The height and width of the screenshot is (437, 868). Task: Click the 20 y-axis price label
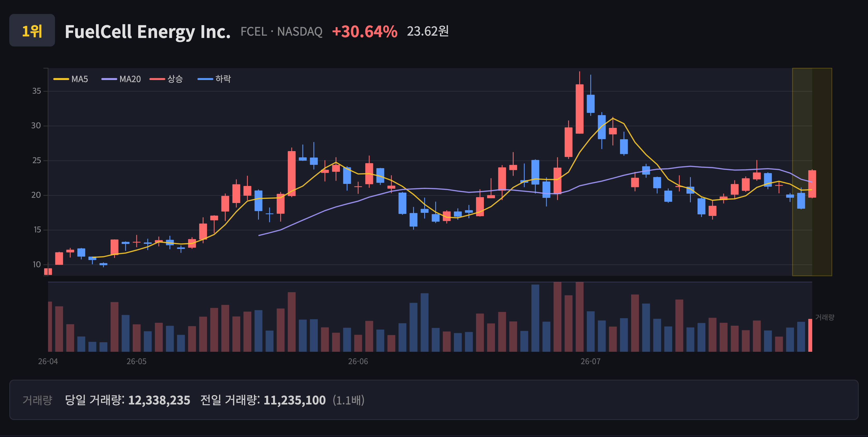tap(36, 195)
